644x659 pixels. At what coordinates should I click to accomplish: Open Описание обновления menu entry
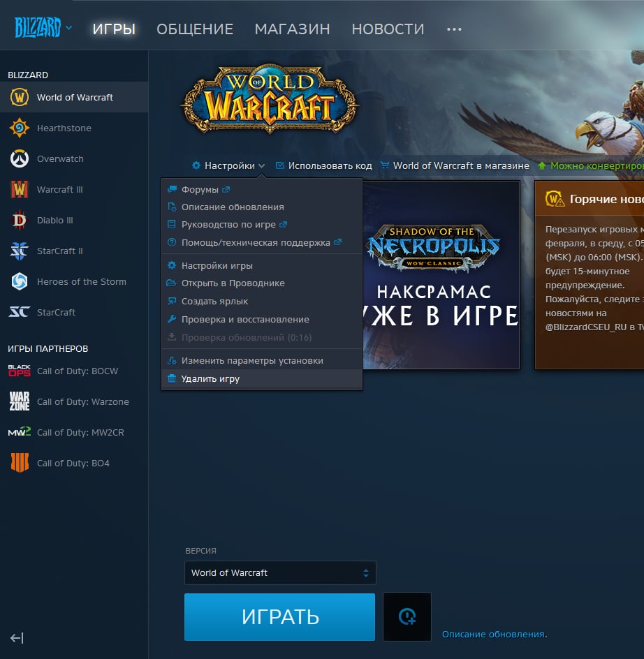(x=262, y=207)
